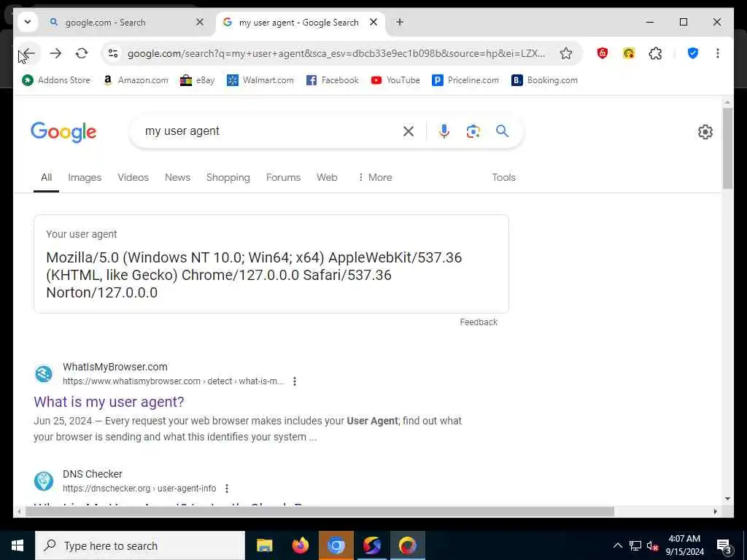Start voice search with the microphone
The height and width of the screenshot is (560, 747).
pos(444,131)
